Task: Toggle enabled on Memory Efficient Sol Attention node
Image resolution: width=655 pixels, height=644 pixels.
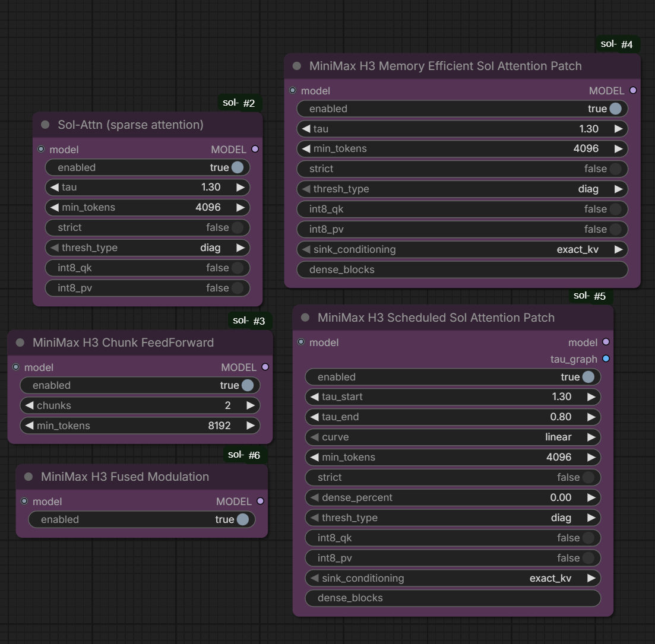Action: pos(463,109)
